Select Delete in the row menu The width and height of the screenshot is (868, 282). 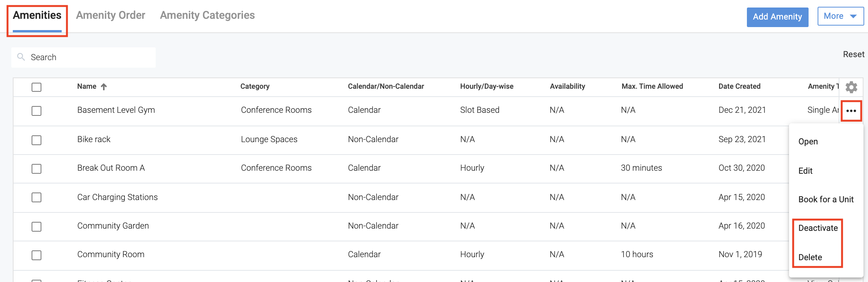pos(810,257)
